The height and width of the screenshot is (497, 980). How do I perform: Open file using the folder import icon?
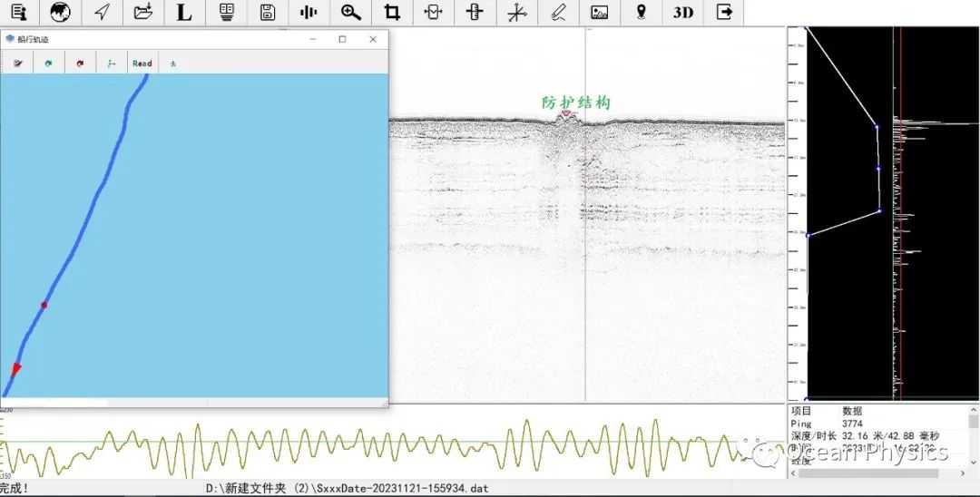tap(142, 12)
